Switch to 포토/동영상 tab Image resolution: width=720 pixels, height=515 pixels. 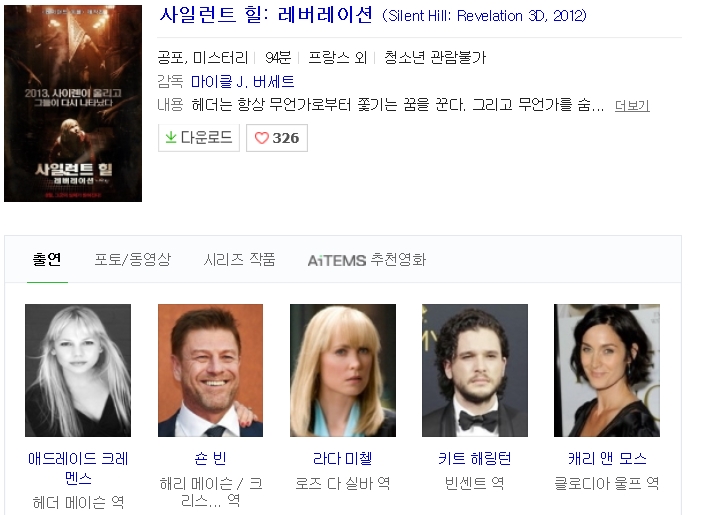point(133,259)
